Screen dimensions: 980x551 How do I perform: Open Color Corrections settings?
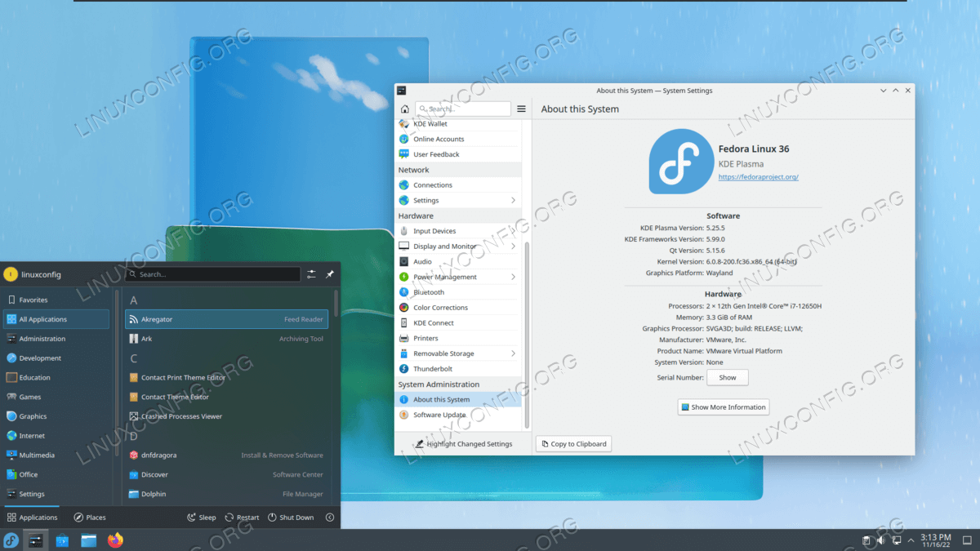coord(458,308)
